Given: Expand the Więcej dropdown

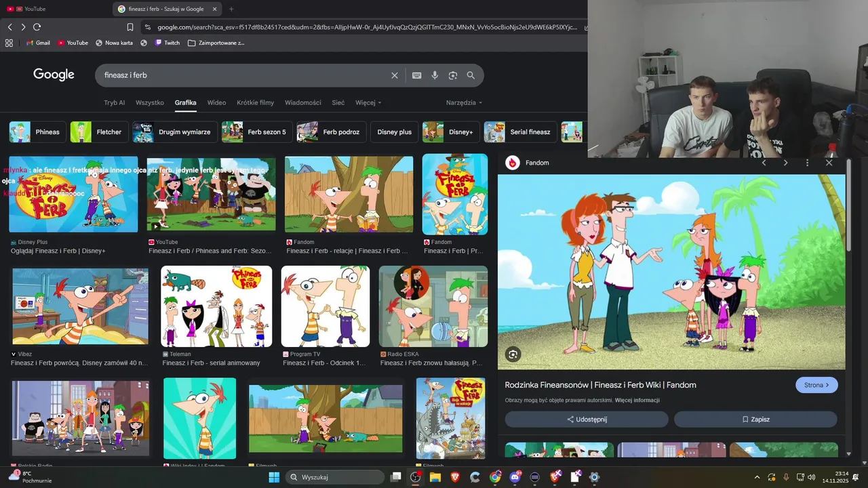Looking at the screenshot, I should [x=368, y=103].
